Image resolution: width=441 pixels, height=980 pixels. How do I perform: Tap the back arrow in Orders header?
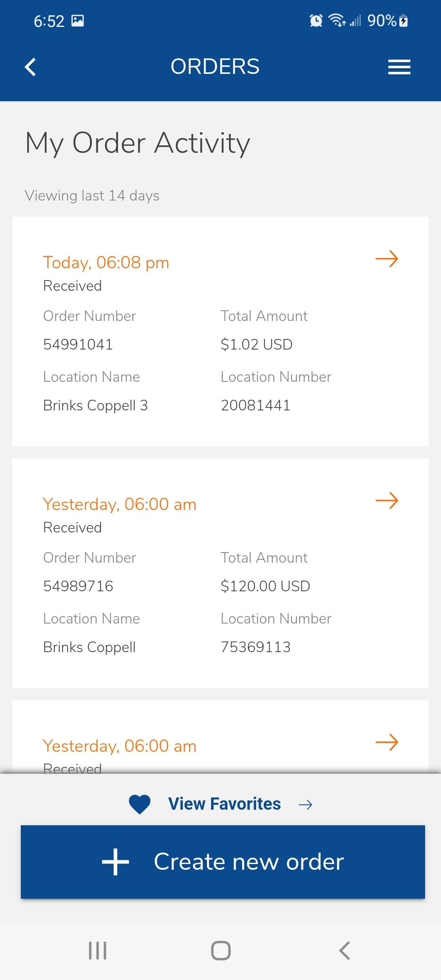point(30,67)
